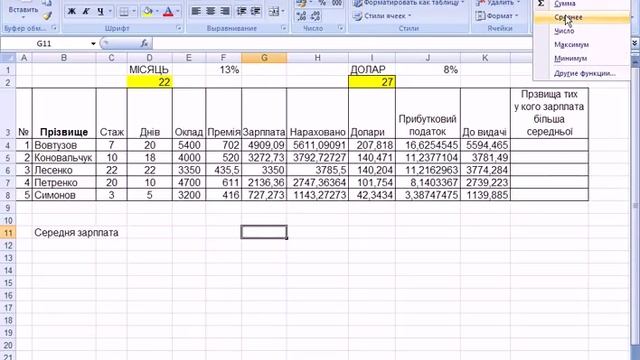Select yellow cell I2 with value 27
The image size is (640, 360).
(x=372, y=82)
